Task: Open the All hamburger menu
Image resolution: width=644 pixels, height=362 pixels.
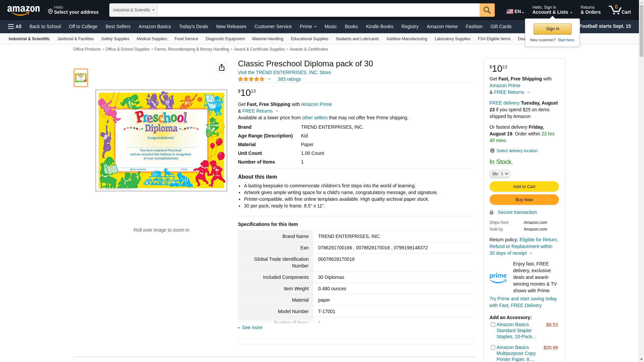Action: (x=15, y=26)
